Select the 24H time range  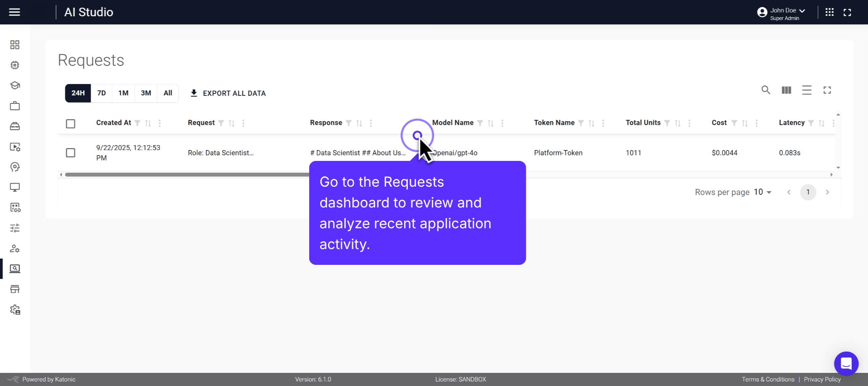click(x=78, y=93)
